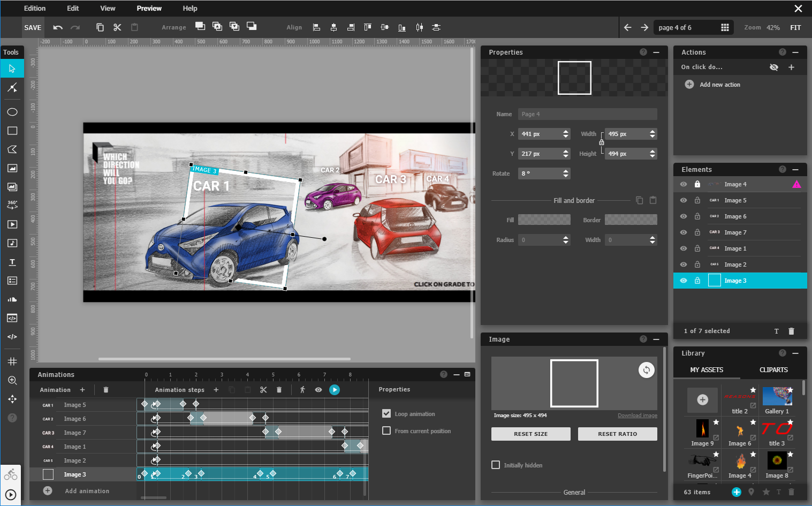Switch to the CLIPARTS tab
Viewport: 812px width, 506px height.
pos(773,369)
